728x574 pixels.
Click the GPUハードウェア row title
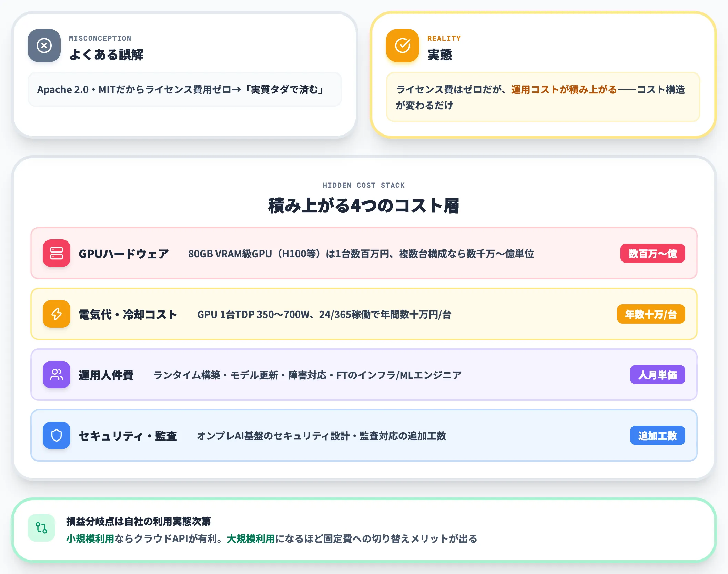(x=124, y=254)
